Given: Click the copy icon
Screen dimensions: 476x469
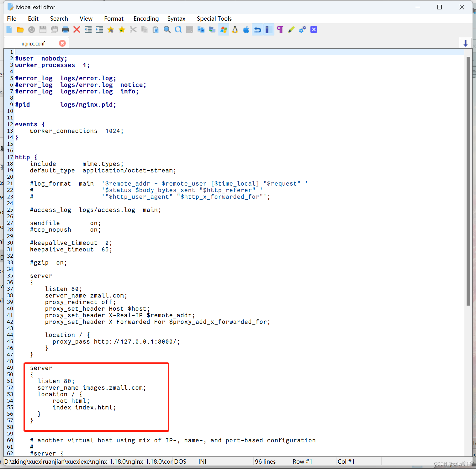Looking at the screenshot, I should pyautogui.click(x=145, y=30).
